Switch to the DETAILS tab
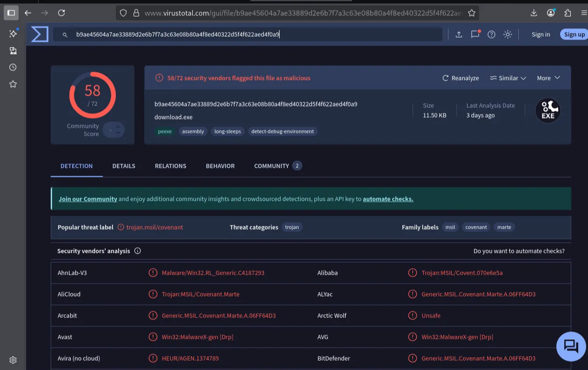Image resolution: width=588 pixels, height=370 pixels. (124, 166)
